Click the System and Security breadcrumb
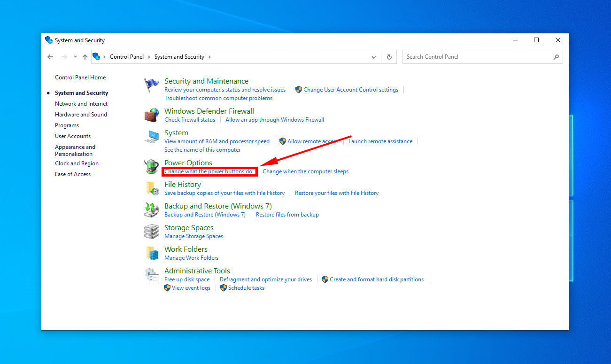The height and width of the screenshot is (364, 611). [179, 57]
